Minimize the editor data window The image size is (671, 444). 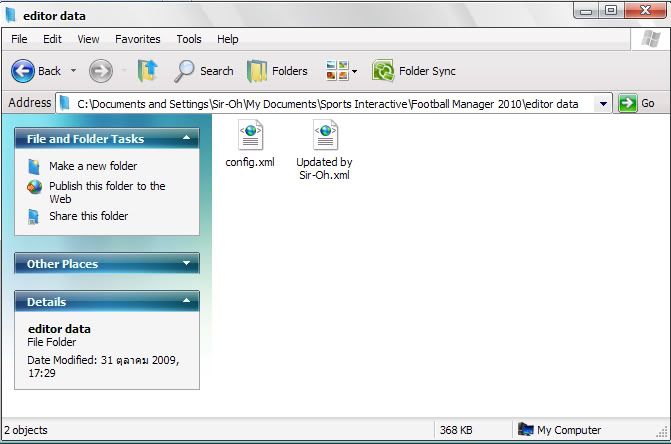(586, 10)
